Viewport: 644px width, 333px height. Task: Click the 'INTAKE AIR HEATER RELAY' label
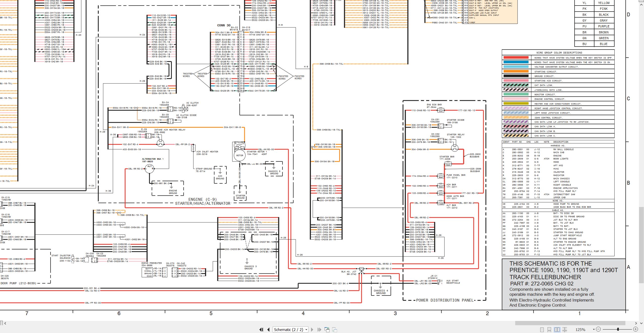click(170, 130)
